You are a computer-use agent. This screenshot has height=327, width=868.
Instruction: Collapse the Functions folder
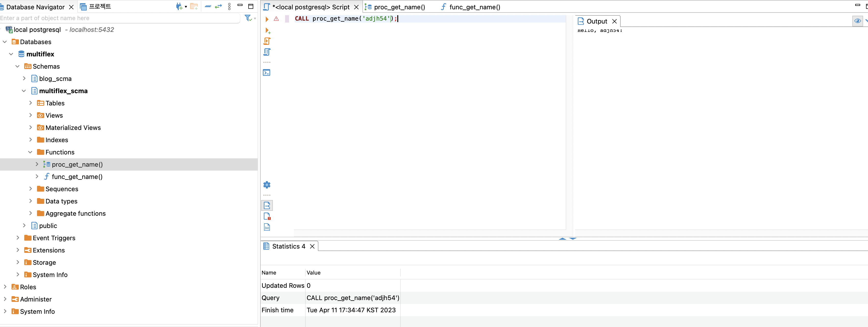(30, 152)
